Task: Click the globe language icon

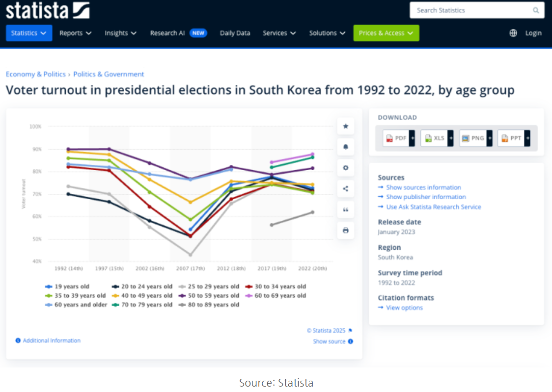Action: pyautogui.click(x=513, y=33)
